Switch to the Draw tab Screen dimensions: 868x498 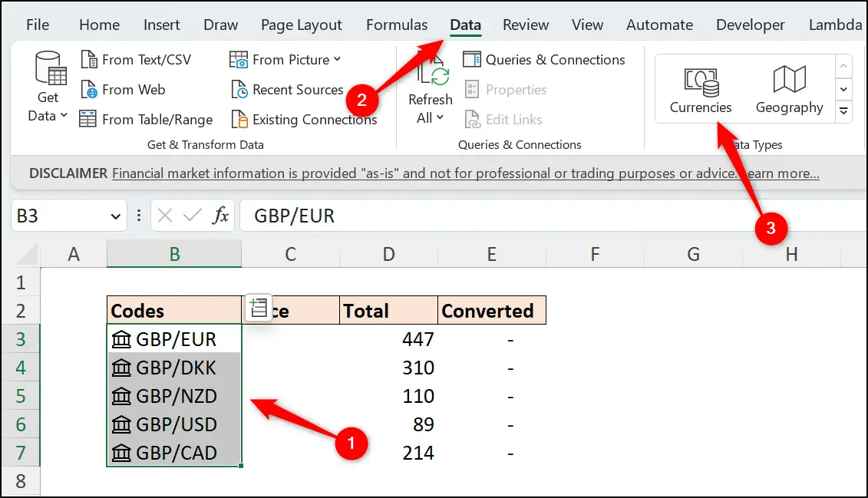pyautogui.click(x=220, y=25)
